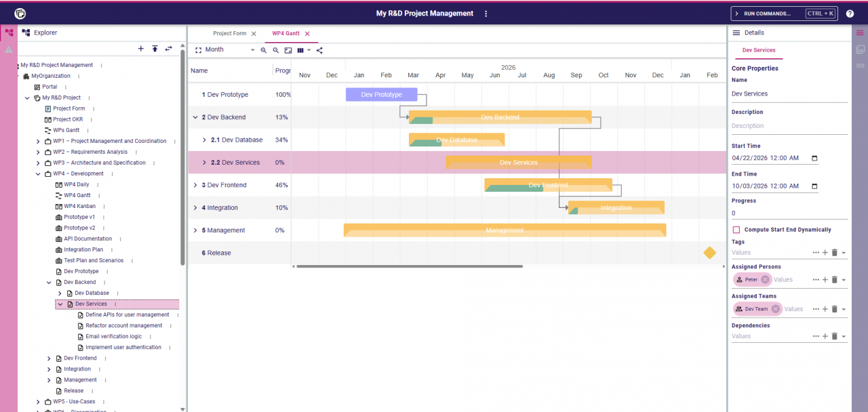Click the columns display icon in Gantt toolbar
The height and width of the screenshot is (412, 868).
click(300, 50)
